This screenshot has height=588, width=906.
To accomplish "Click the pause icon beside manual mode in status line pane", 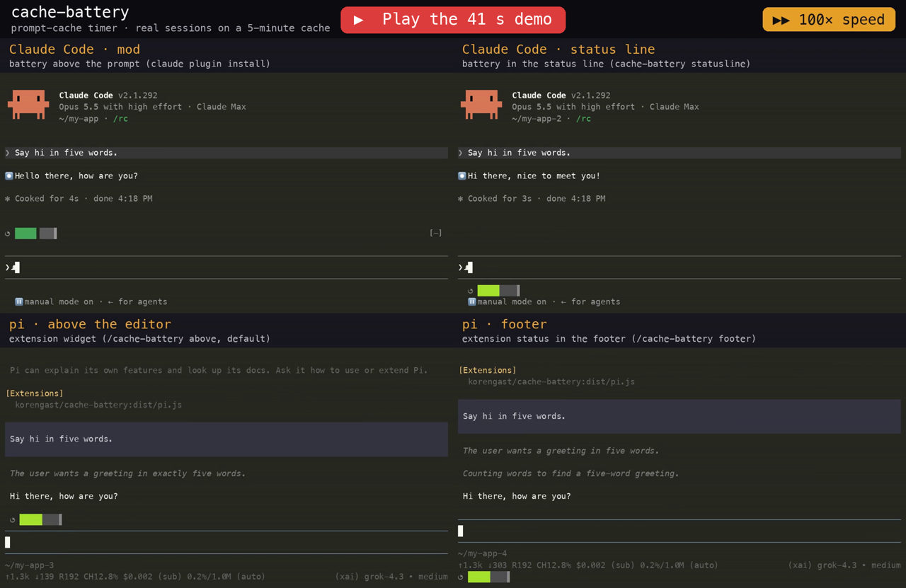I will point(472,302).
